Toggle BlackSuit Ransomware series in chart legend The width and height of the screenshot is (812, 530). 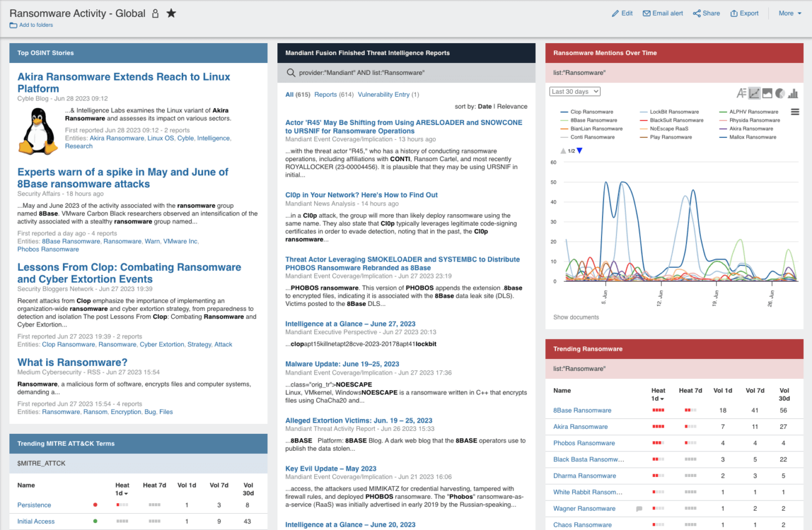672,120
